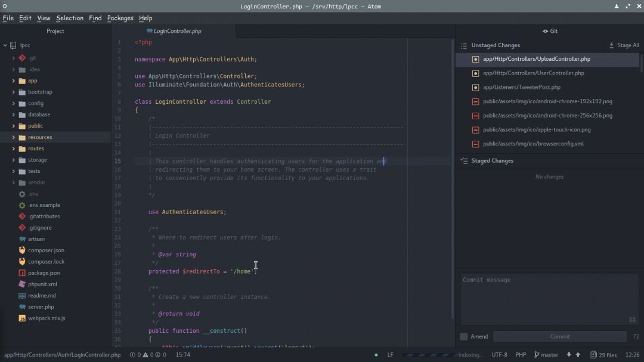Select the Git panel tab
Screen dimensions: 644x362
[x=550, y=31]
